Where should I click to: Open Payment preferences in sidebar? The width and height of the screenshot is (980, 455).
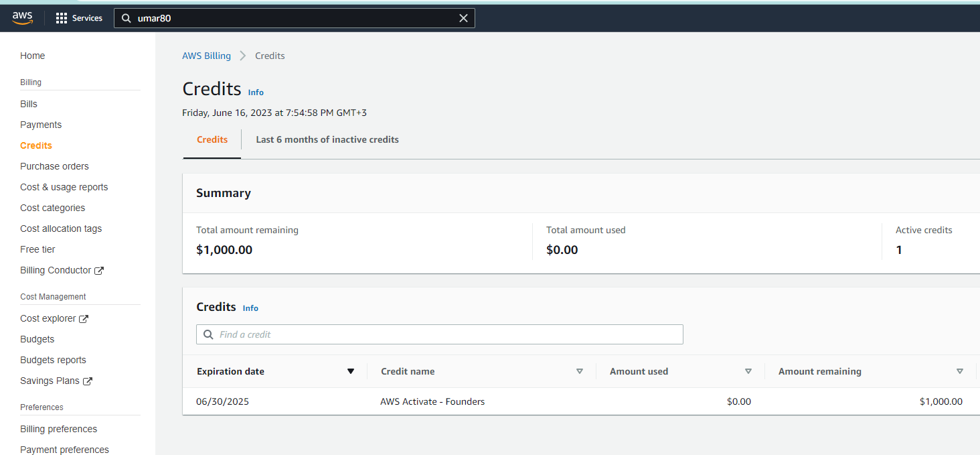click(x=64, y=450)
